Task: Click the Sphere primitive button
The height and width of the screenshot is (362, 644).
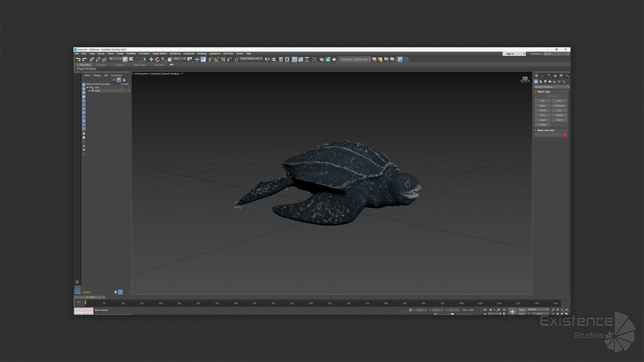Action: click(x=542, y=106)
